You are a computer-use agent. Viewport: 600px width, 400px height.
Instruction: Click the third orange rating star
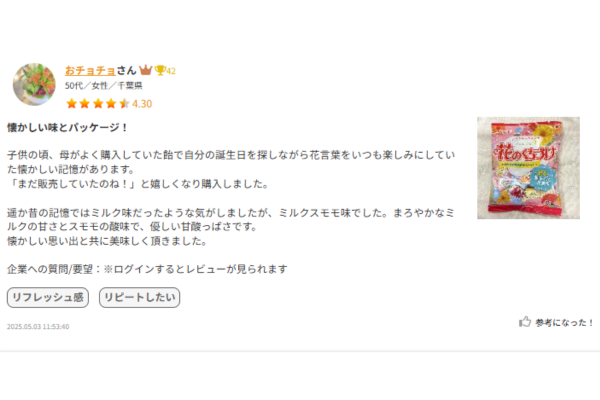point(98,103)
